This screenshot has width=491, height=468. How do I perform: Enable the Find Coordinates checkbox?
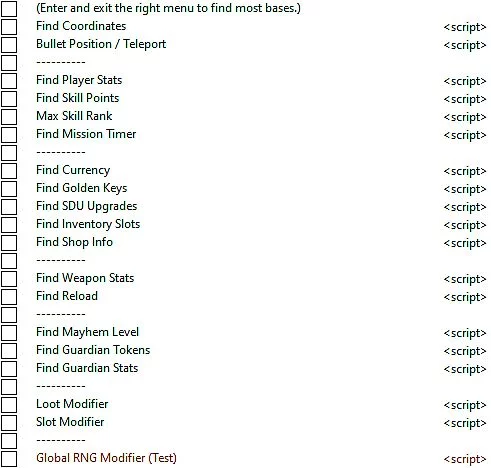[x=9, y=26]
